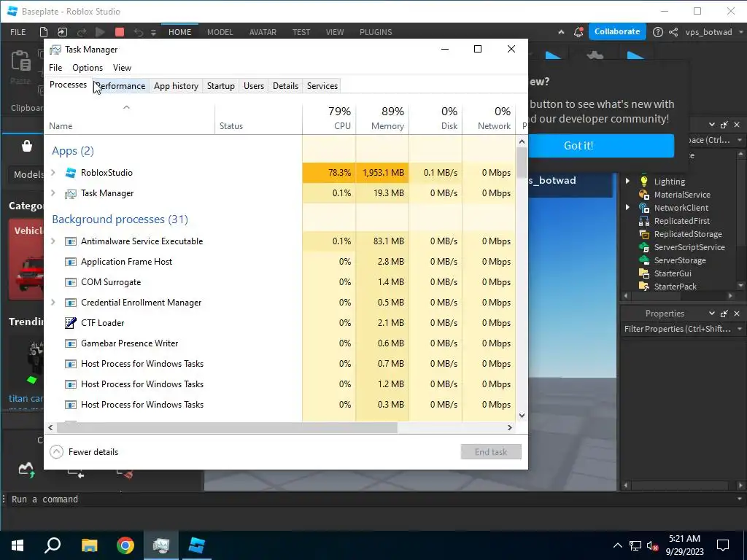Open the Details tab in Task Manager

(285, 86)
